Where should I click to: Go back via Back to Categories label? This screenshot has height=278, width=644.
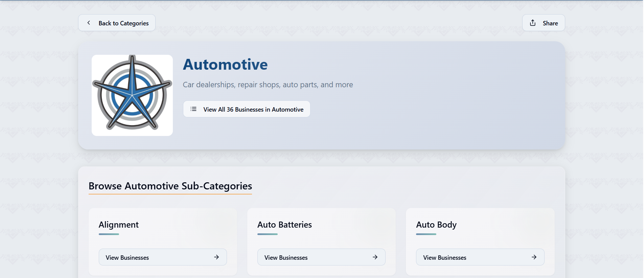(x=123, y=23)
